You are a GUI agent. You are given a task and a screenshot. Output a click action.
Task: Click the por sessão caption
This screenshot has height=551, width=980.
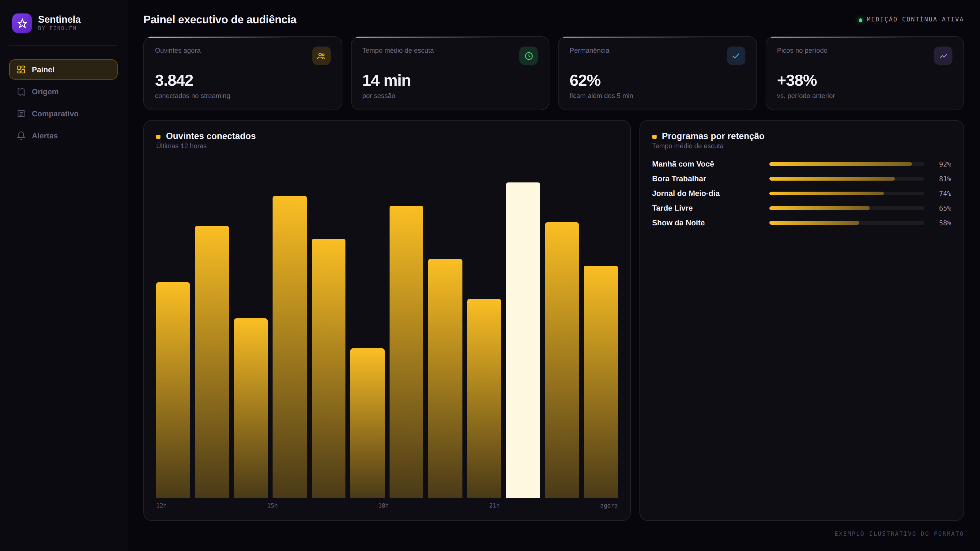(379, 96)
